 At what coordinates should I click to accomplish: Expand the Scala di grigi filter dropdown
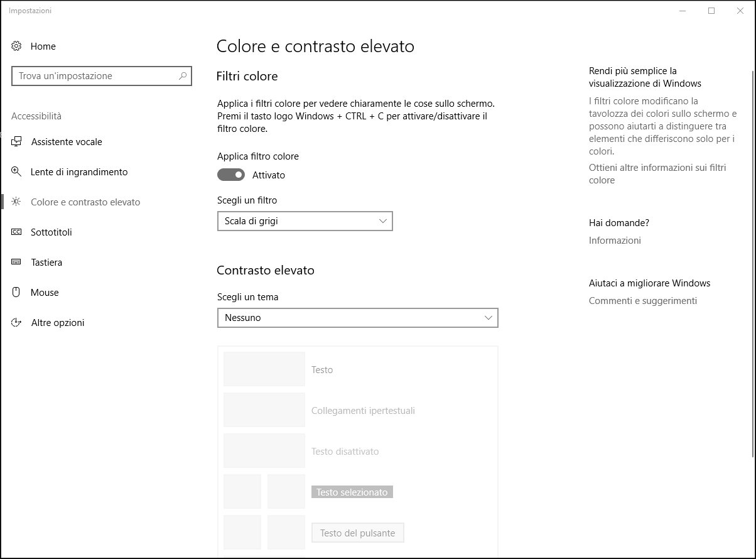pyautogui.click(x=305, y=221)
